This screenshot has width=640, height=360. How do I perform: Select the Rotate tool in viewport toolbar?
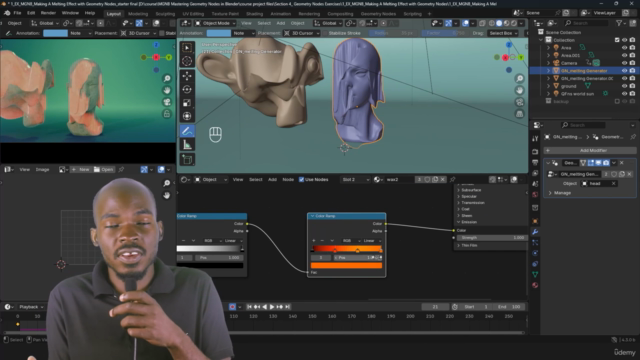(187, 89)
